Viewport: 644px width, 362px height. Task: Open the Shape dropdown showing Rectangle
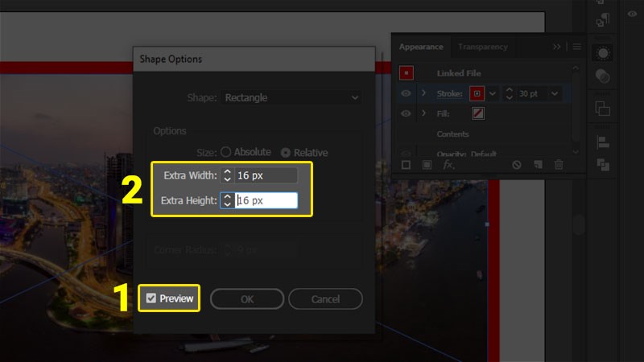(291, 97)
